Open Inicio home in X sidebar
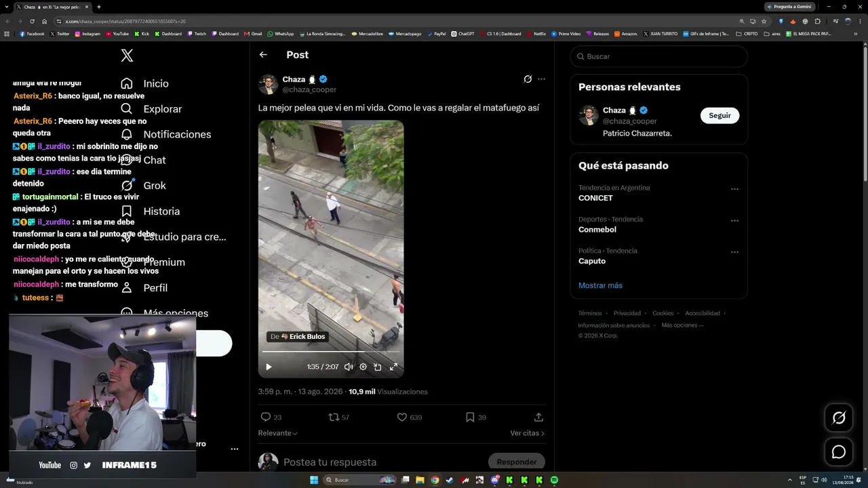This screenshot has height=488, width=868. 144,83
